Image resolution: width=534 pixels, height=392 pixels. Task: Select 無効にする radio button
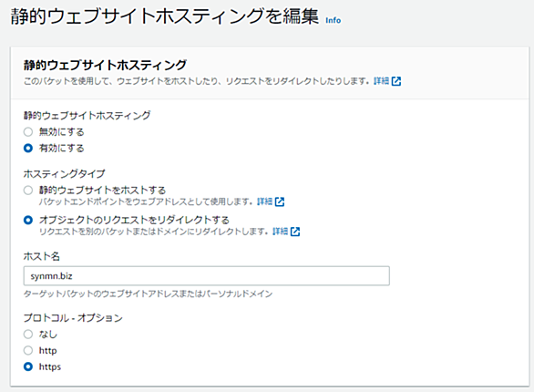pos(28,132)
